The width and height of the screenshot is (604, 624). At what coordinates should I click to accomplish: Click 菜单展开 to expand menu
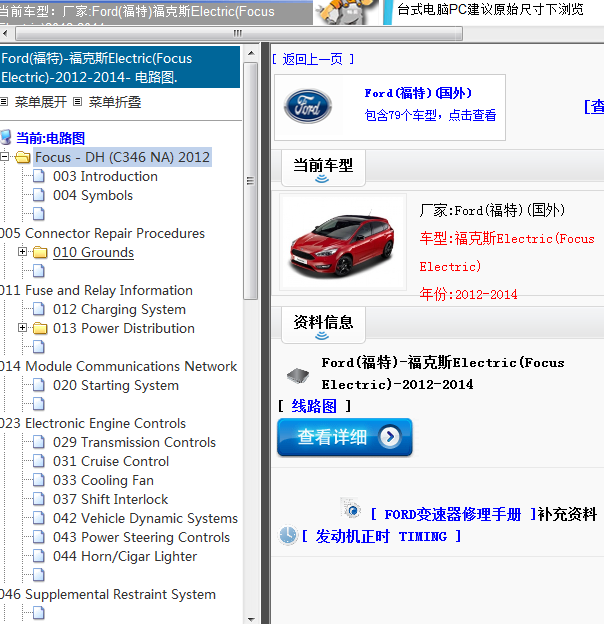(x=41, y=102)
